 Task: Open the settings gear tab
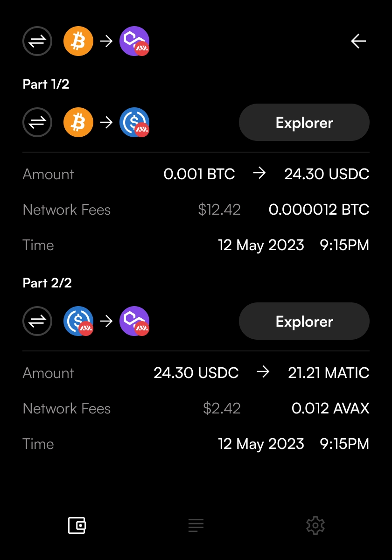315,525
